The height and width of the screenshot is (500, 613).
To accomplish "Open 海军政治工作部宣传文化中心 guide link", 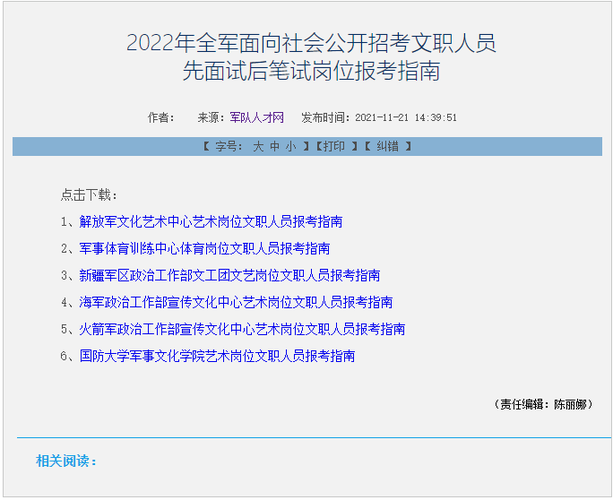I will coord(236,302).
